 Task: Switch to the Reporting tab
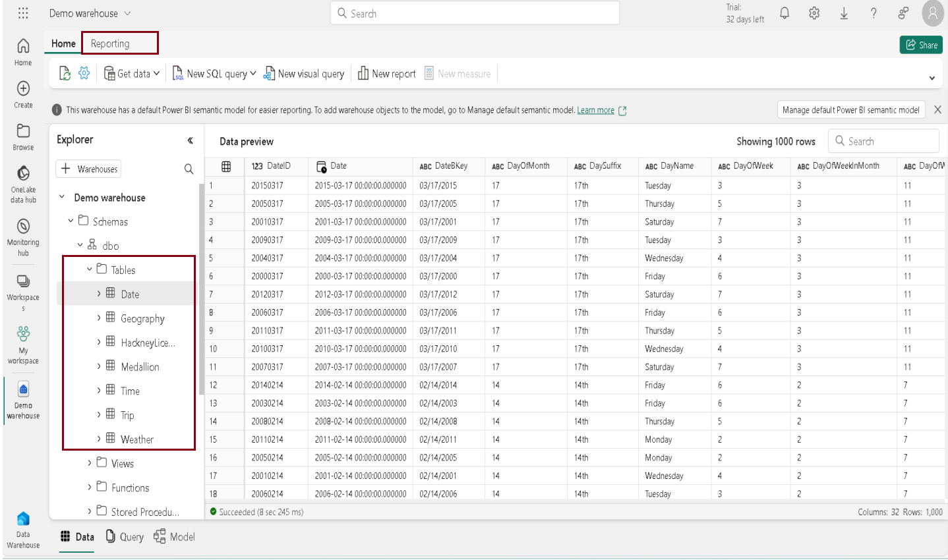coord(110,43)
